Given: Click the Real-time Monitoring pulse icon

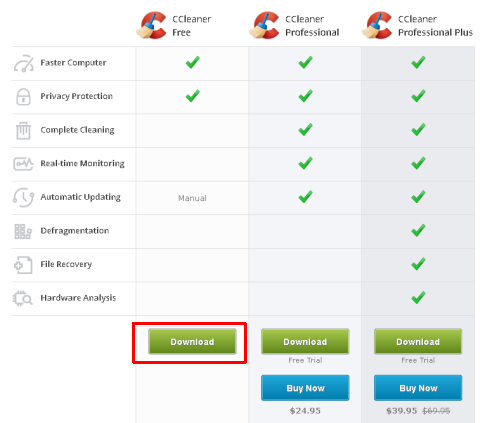Looking at the screenshot, I should coord(23,164).
